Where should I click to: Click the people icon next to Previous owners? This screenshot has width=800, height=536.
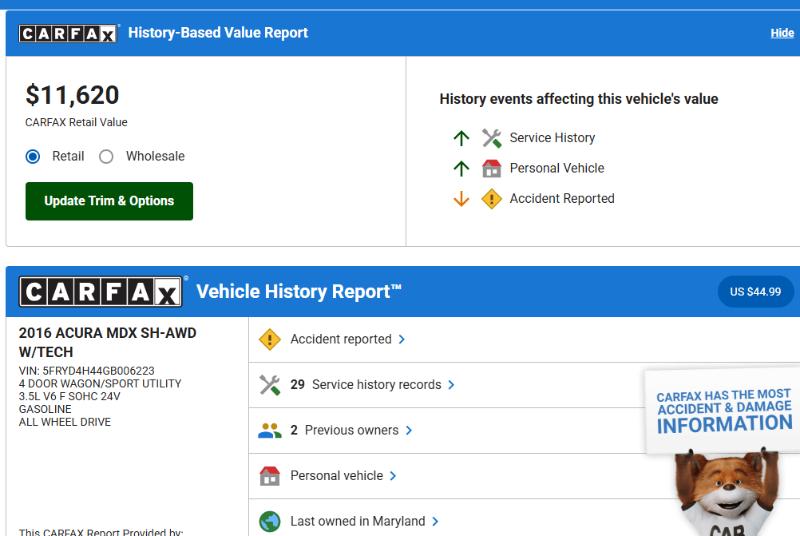coord(269,431)
